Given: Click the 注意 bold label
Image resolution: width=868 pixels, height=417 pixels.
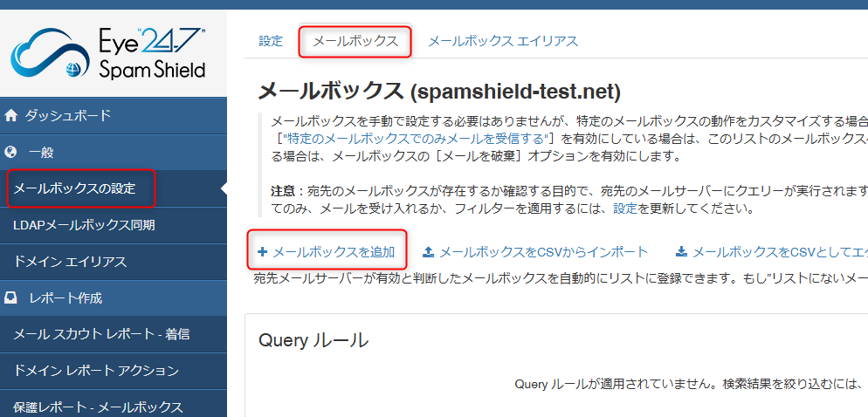Looking at the screenshot, I should coord(282,191).
